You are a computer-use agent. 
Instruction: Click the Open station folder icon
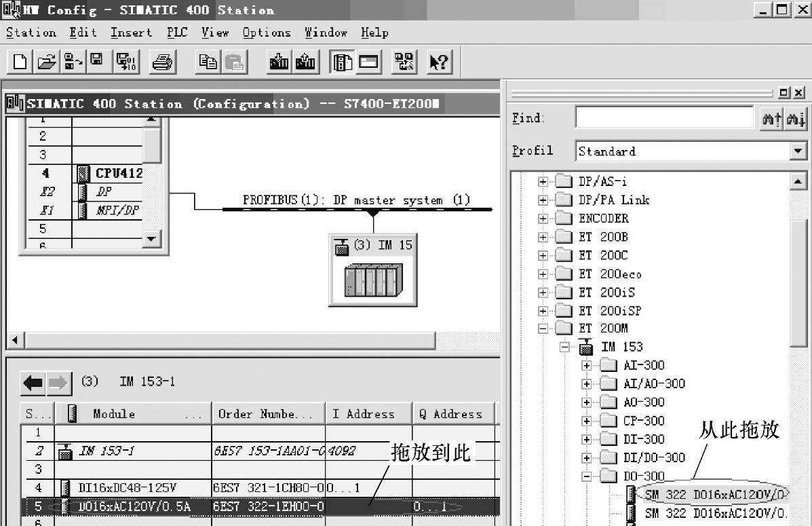point(47,62)
